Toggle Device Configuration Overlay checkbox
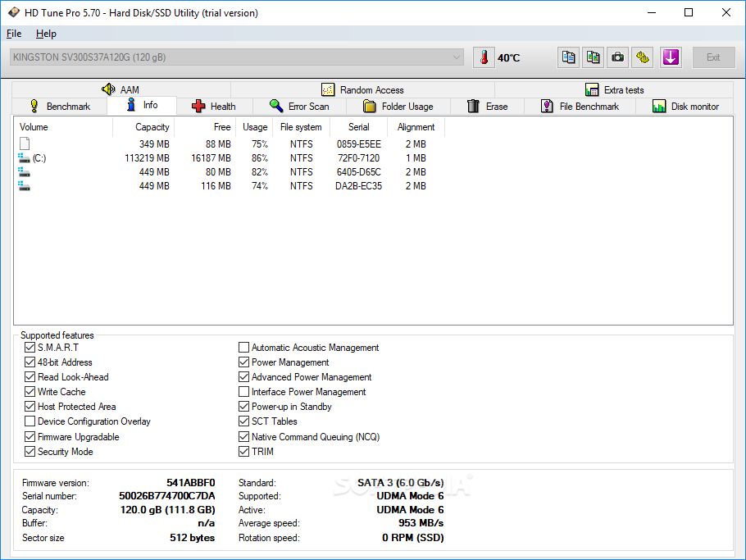This screenshot has height=560, width=746. [x=30, y=421]
